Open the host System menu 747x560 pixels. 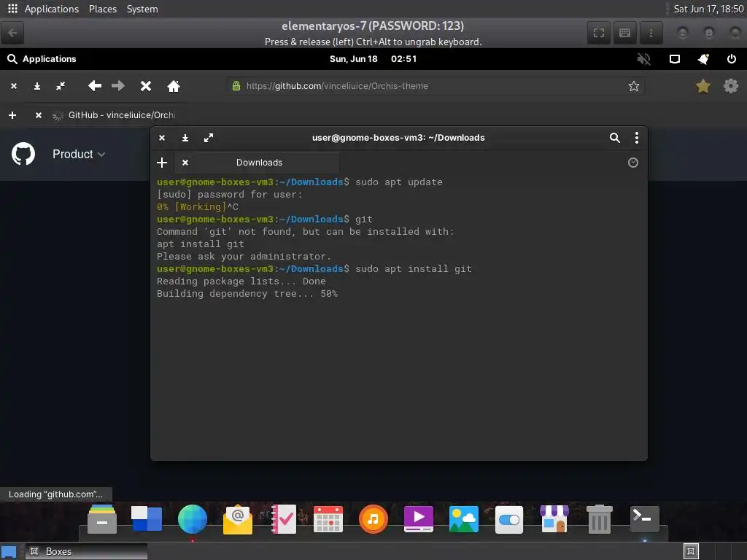[x=142, y=9]
